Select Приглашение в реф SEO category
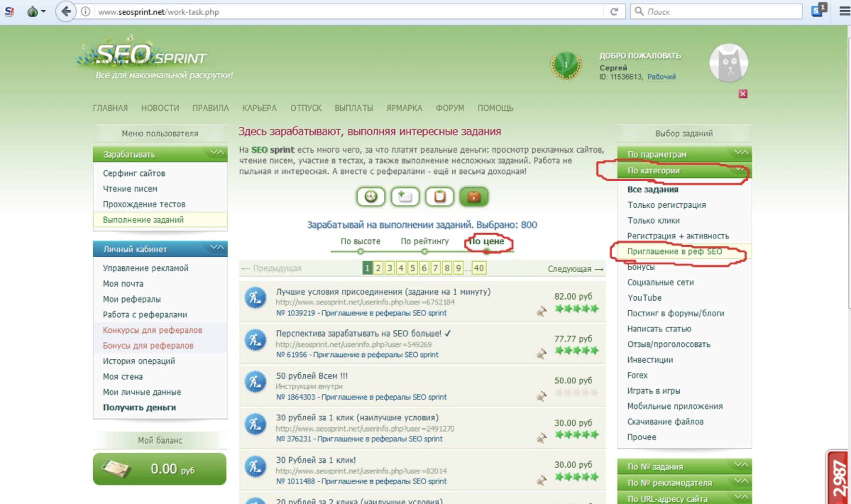This screenshot has height=504, width=851. pyautogui.click(x=674, y=252)
